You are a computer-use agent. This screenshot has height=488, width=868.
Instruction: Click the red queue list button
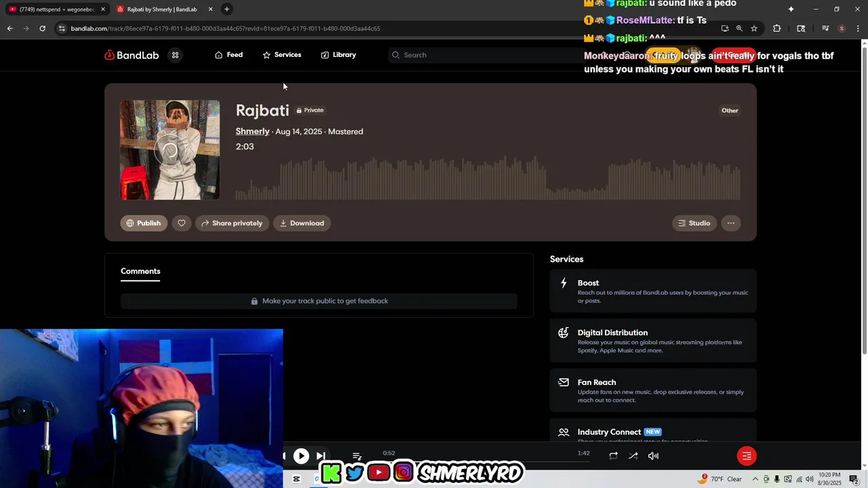point(747,456)
